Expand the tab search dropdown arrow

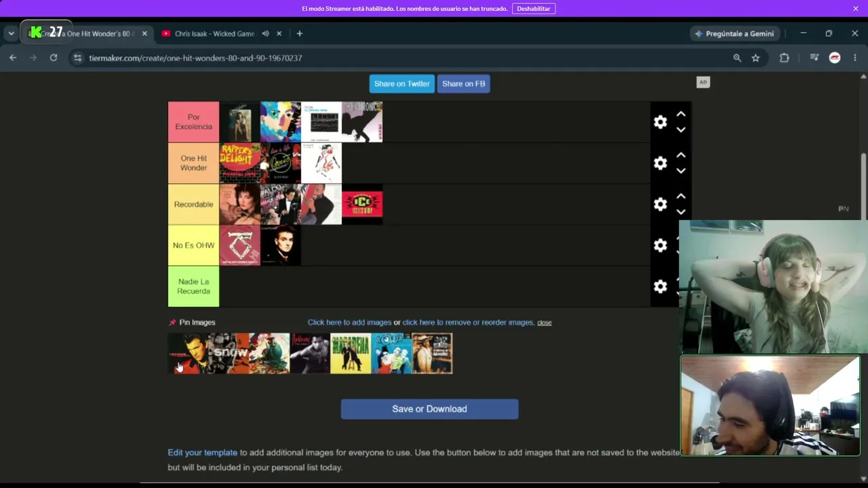11,33
